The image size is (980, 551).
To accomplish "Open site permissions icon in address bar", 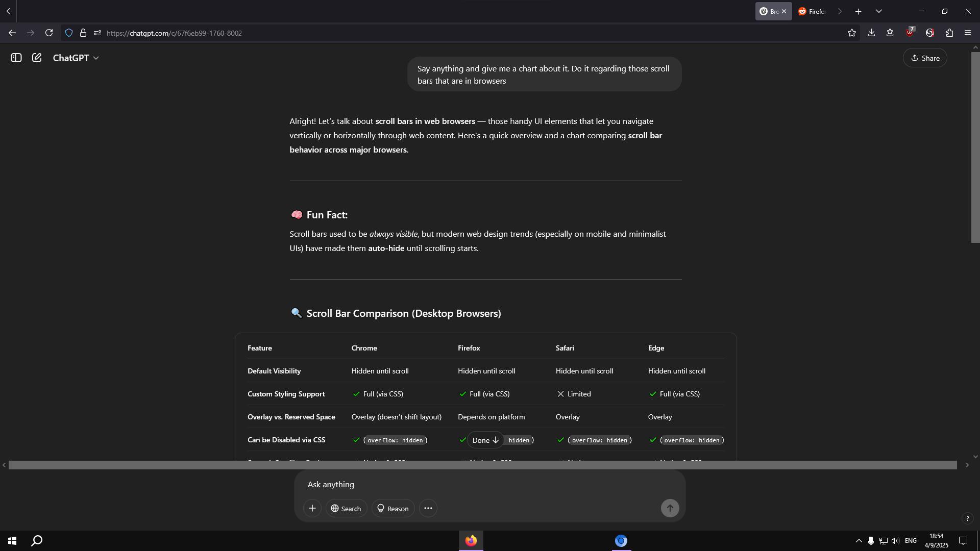I will pyautogui.click(x=97, y=33).
